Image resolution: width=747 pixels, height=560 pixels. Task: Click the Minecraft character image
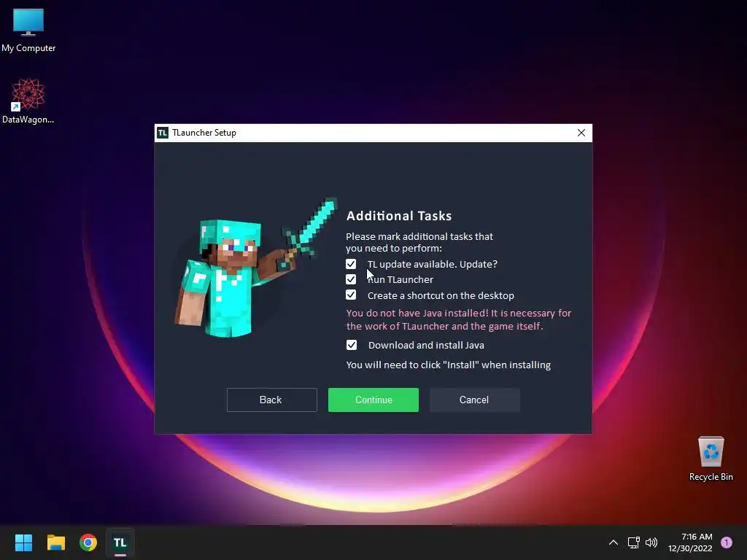point(256,268)
